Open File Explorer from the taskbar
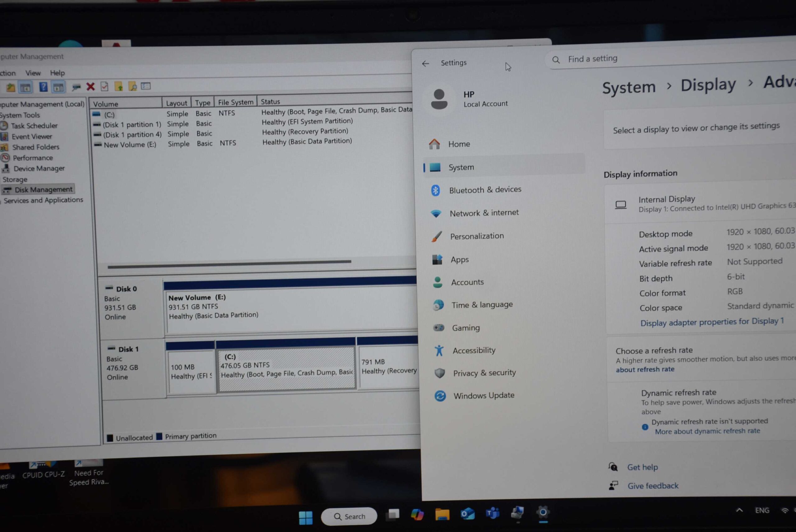Viewport: 796px width, 532px height. (442, 515)
